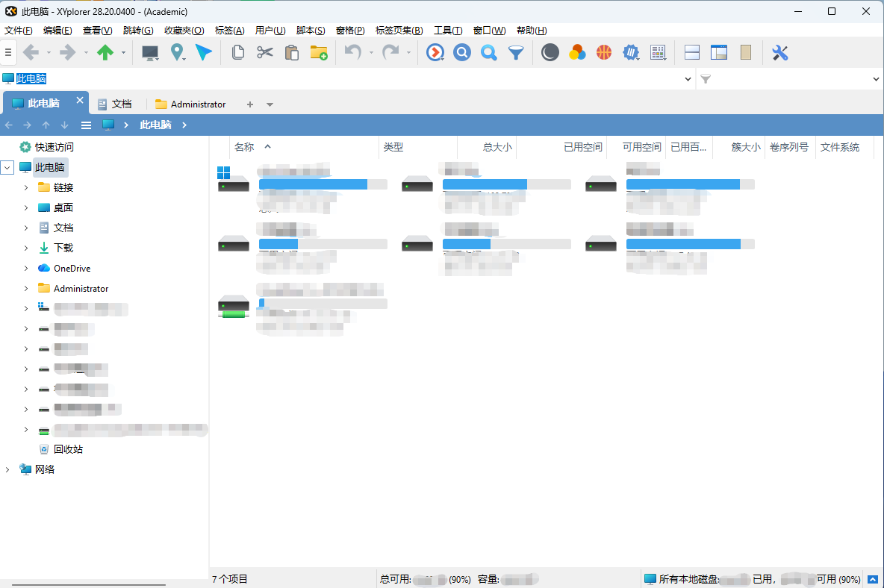Open the 收藏夹(O) menu
This screenshot has height=588, width=884.
(x=184, y=31)
